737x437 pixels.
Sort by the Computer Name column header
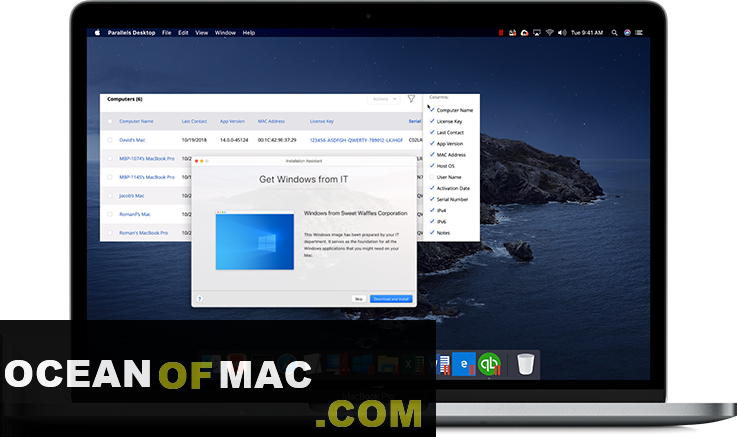pyautogui.click(x=136, y=121)
